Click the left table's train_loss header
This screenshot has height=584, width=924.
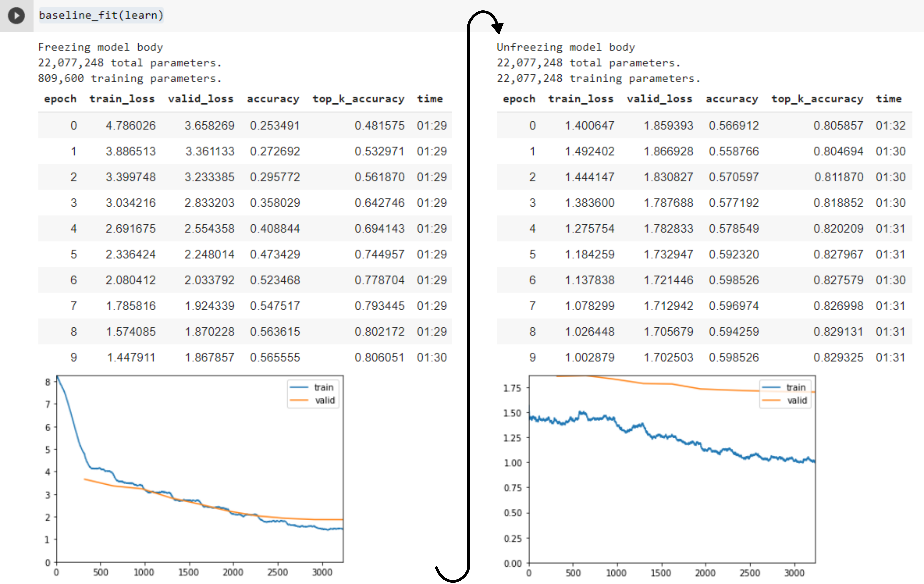tap(122, 99)
